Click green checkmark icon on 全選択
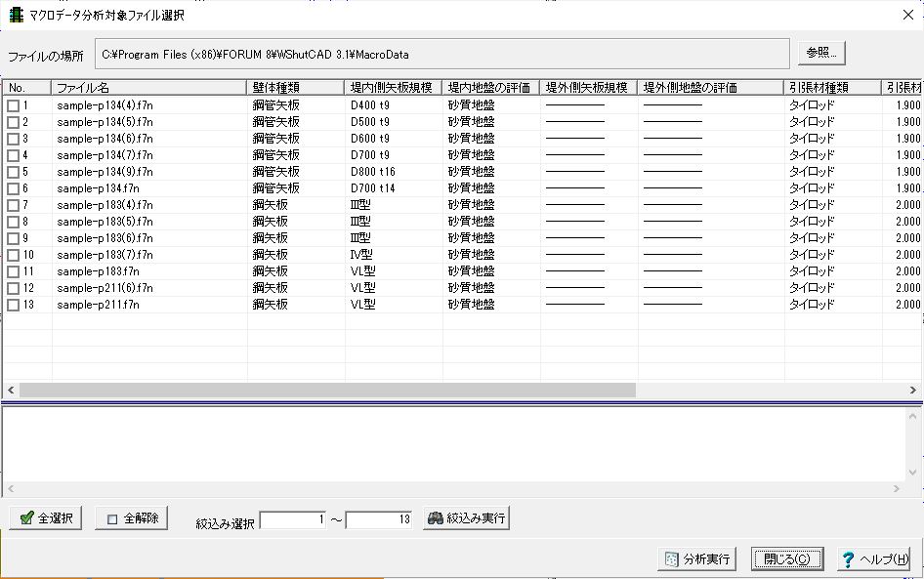 [x=26, y=518]
